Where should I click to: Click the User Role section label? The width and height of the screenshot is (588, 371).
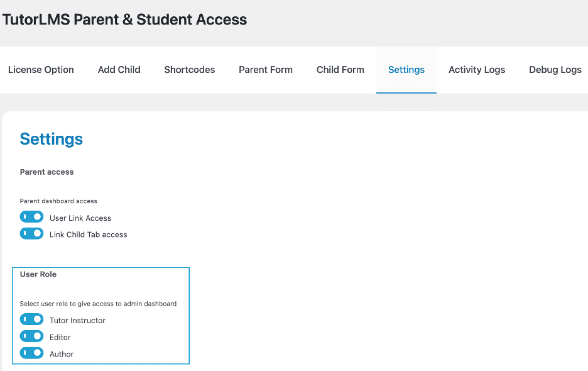pos(38,274)
